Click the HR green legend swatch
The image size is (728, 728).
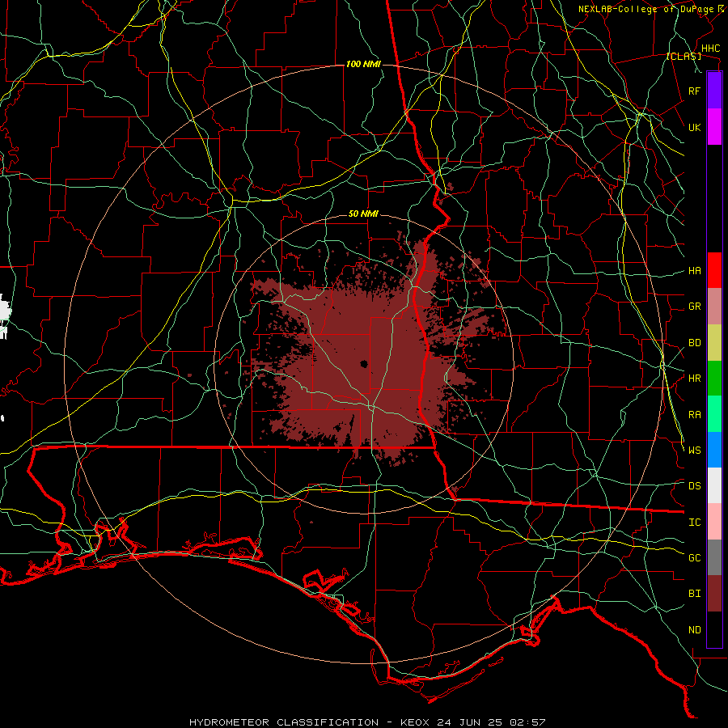[714, 379]
